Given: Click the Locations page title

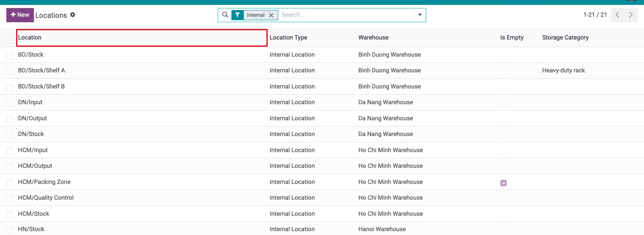Looking at the screenshot, I should (x=51, y=15).
